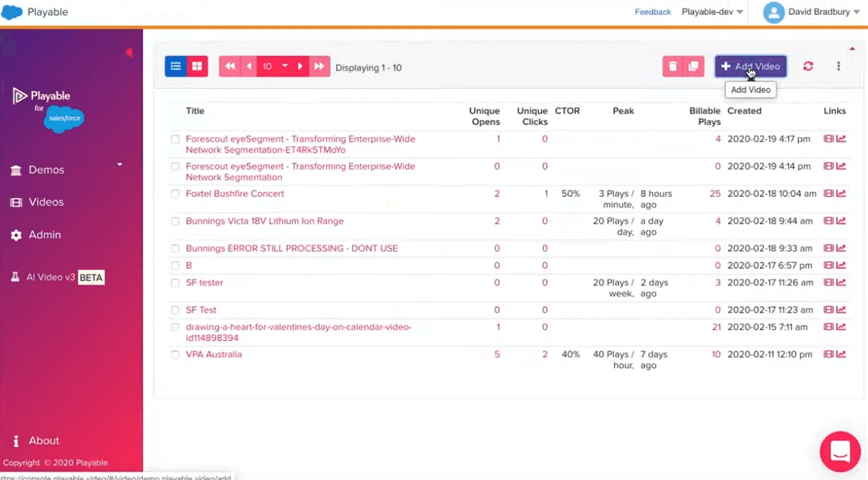Open the Foxtel Bushfire Concert video link
Viewport: 868px width, 480px height.
coord(235,193)
